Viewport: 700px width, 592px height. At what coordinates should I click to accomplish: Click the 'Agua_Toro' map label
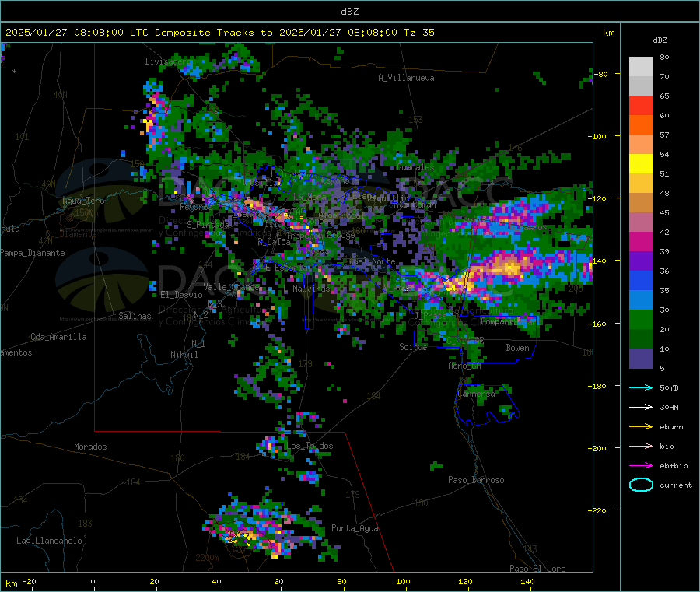click(83, 201)
